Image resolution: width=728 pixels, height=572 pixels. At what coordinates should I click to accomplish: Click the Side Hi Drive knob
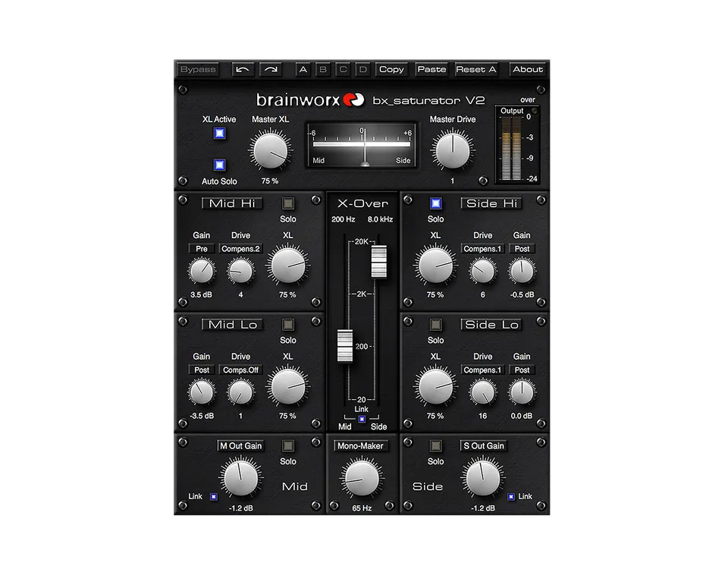pos(483,271)
